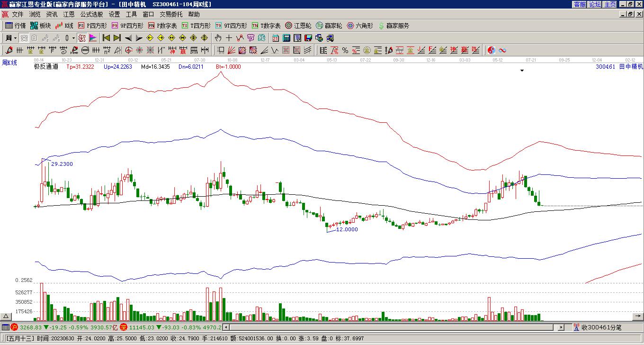Select the red fan lines tool
The image size is (644, 345).
coord(231,50)
